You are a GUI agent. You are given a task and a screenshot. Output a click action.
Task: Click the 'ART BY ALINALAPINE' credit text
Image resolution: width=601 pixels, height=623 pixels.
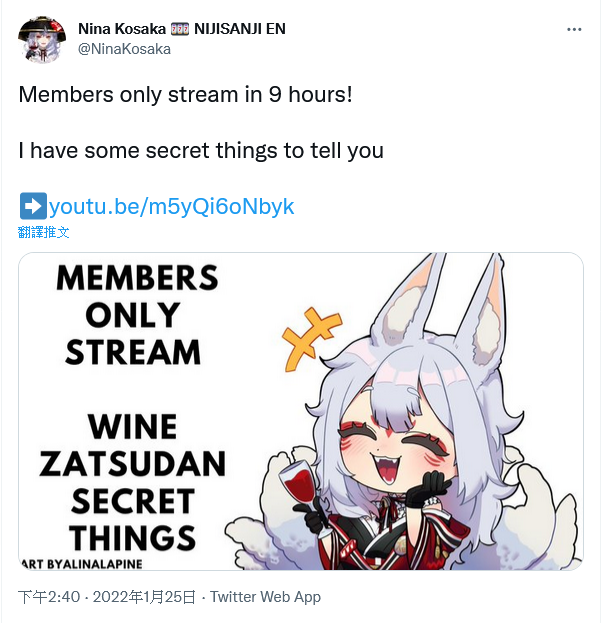tap(81, 564)
